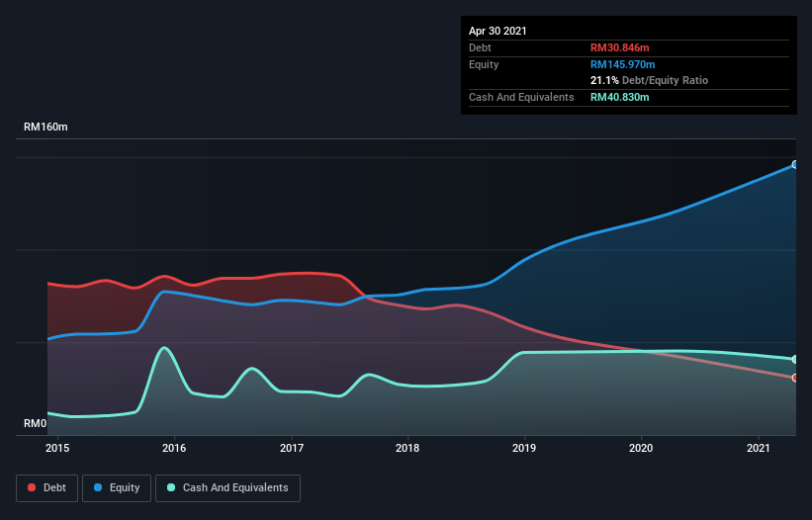Click the 2020 x-axis label

641,448
